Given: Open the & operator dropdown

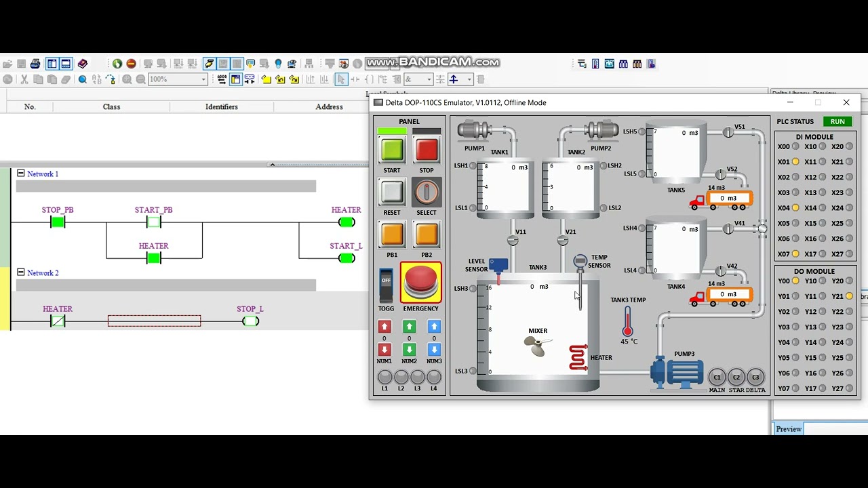Looking at the screenshot, I should [429, 79].
